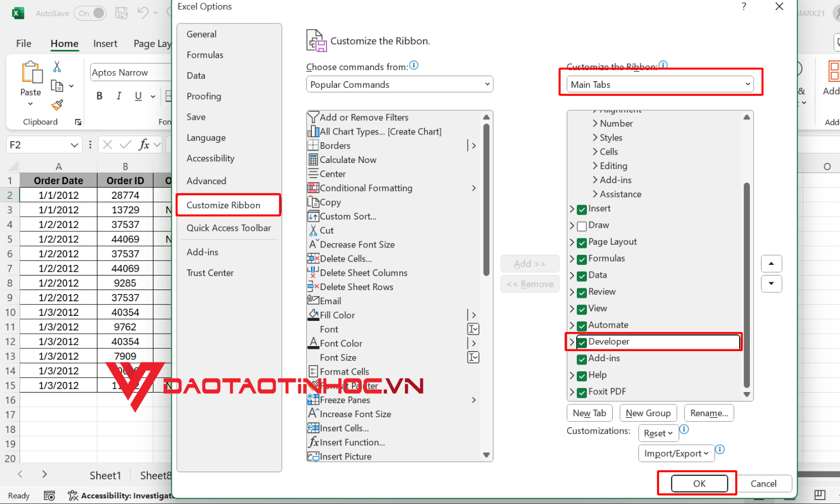840x504 pixels.
Task: Apply underline with the U icon
Action: 138,96
